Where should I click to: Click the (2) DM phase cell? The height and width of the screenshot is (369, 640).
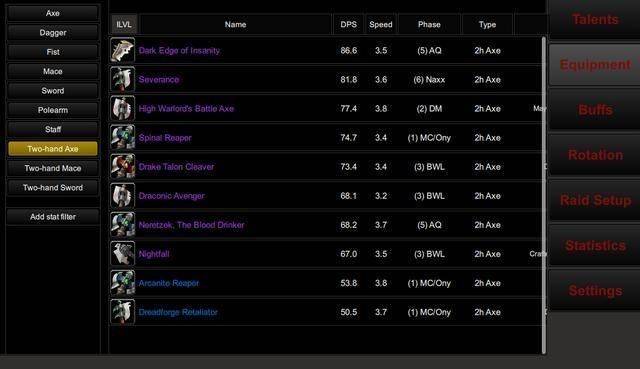[429, 109]
